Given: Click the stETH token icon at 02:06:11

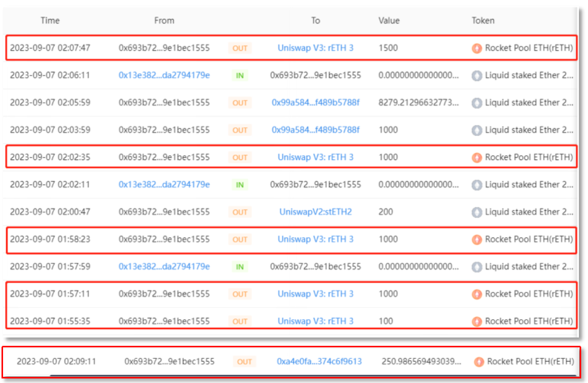Looking at the screenshot, I should pos(477,75).
